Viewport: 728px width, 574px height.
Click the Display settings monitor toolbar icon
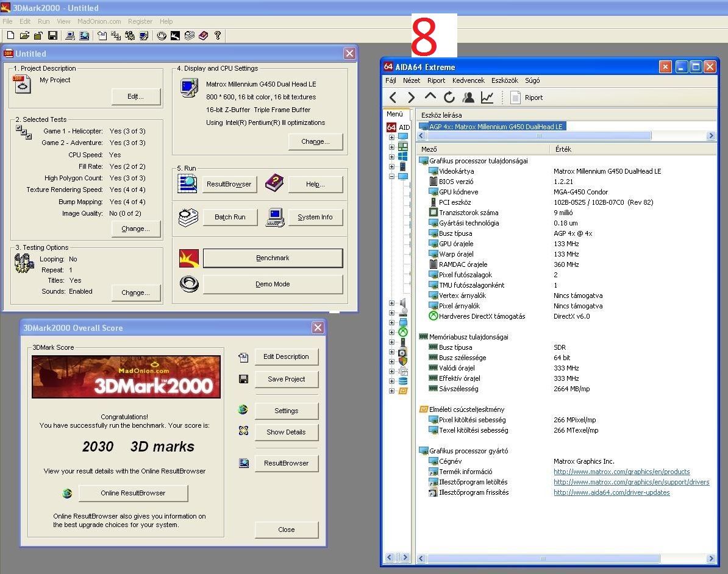pos(144,35)
